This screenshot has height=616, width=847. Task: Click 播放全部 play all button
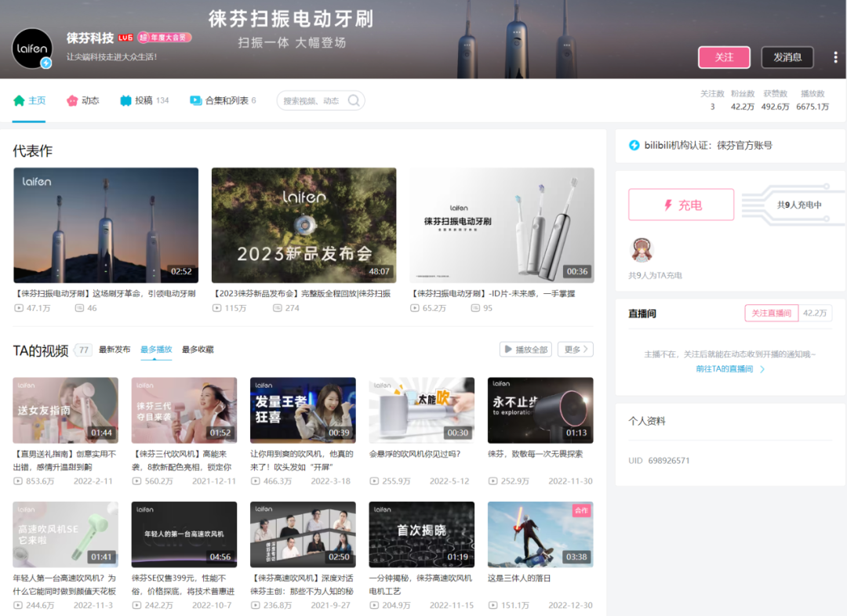tap(526, 350)
